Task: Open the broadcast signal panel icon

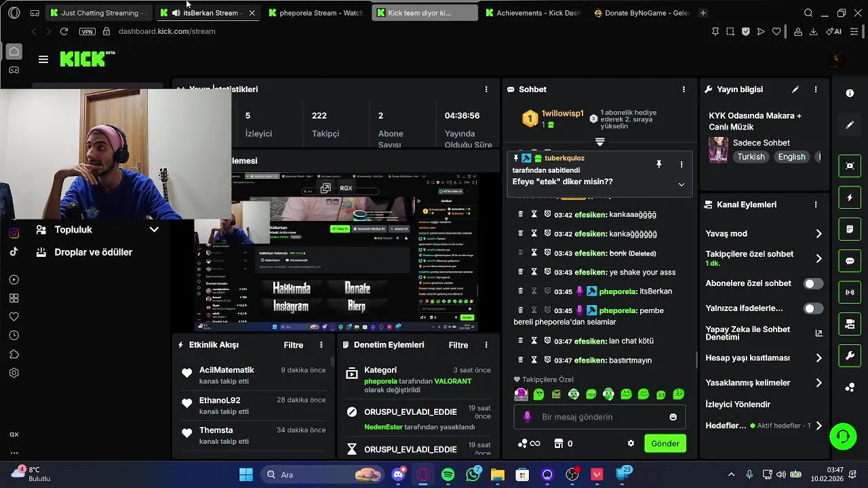Action: 850,293
